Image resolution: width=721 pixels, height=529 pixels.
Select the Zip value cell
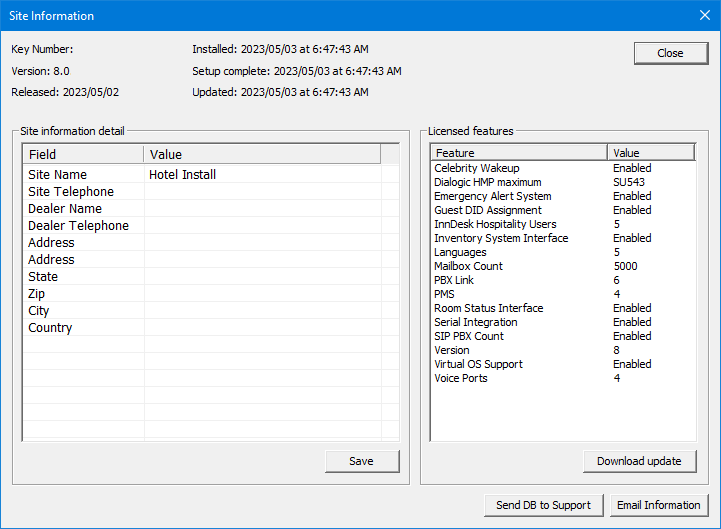click(262, 294)
